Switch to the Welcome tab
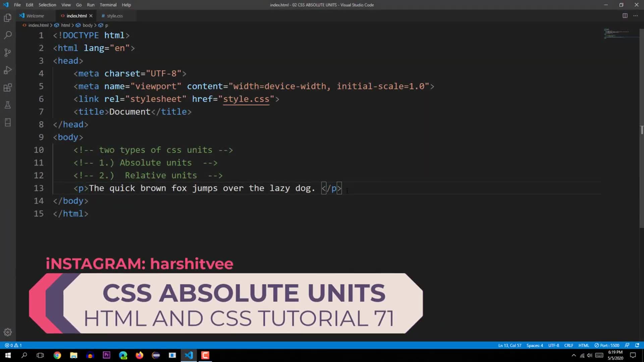The width and height of the screenshot is (644, 362). [35, 16]
